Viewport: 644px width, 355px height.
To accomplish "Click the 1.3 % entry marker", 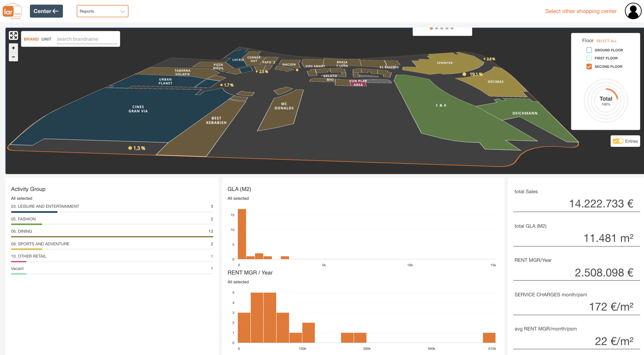I will [130, 148].
